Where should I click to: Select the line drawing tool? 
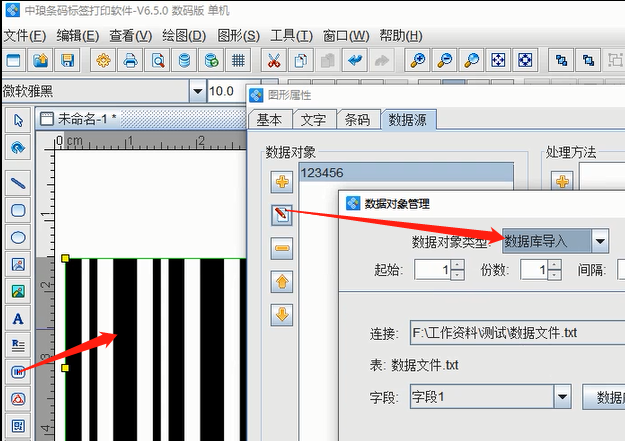click(18, 183)
